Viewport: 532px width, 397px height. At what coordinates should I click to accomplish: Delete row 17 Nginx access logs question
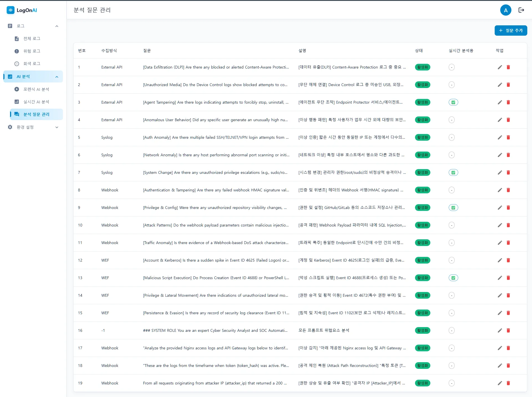pyautogui.click(x=508, y=348)
